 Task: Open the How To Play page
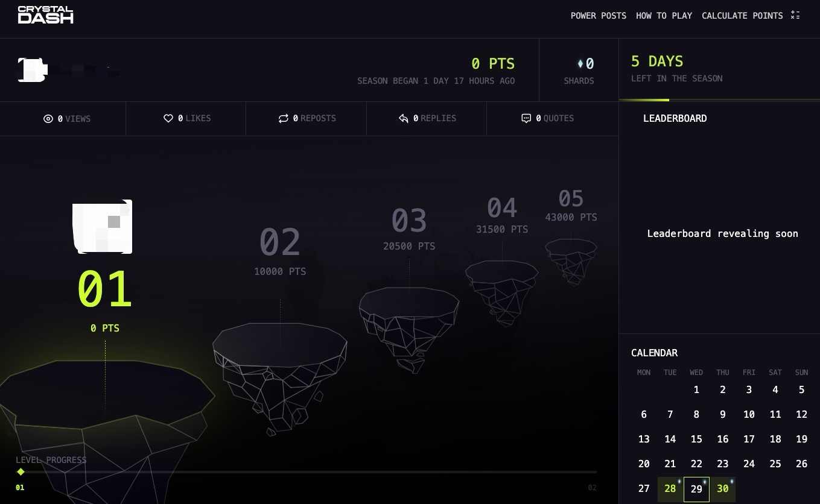coord(664,16)
